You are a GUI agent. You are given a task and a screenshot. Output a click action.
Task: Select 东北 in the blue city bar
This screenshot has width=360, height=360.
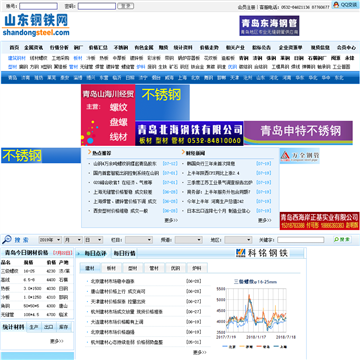point(339,78)
